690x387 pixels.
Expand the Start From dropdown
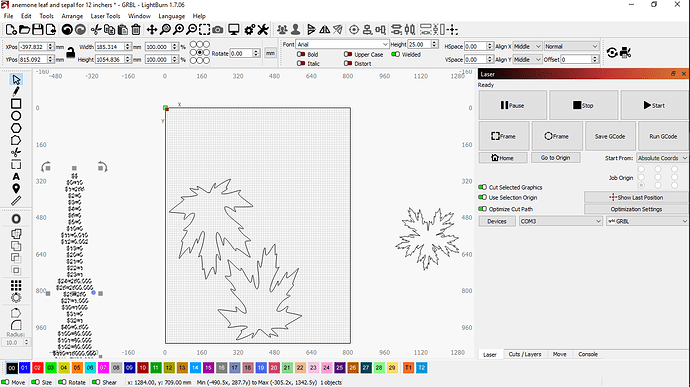click(x=662, y=158)
